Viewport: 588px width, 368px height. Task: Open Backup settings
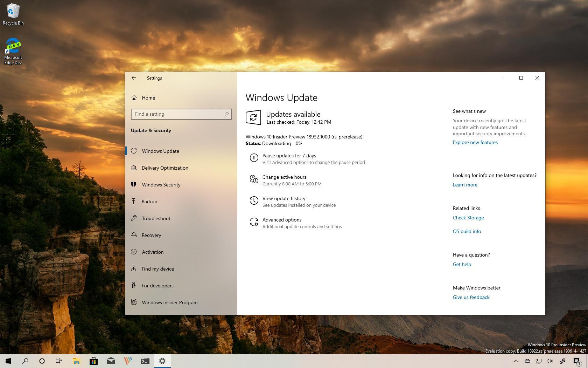click(x=181, y=202)
